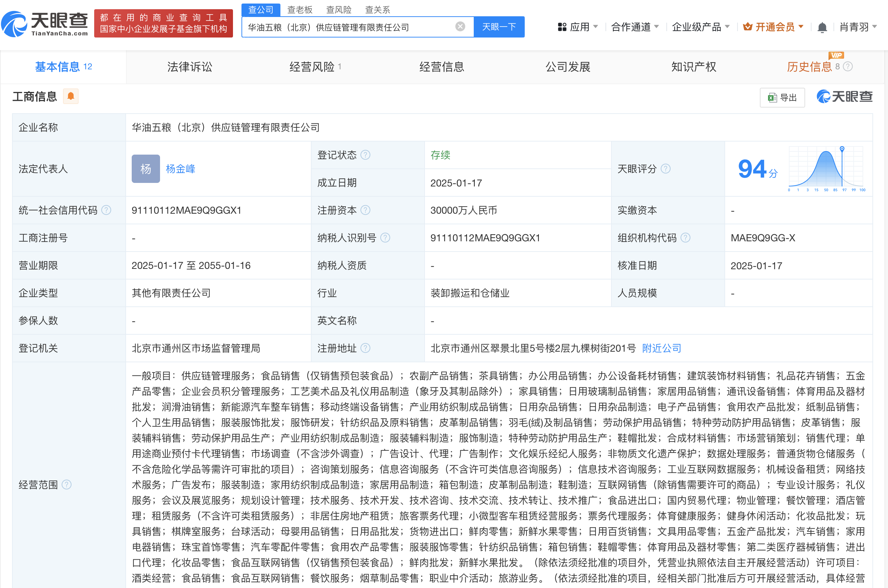Click help icon next to 注册地址
Viewport: 888px width, 588px height.
tap(365, 348)
